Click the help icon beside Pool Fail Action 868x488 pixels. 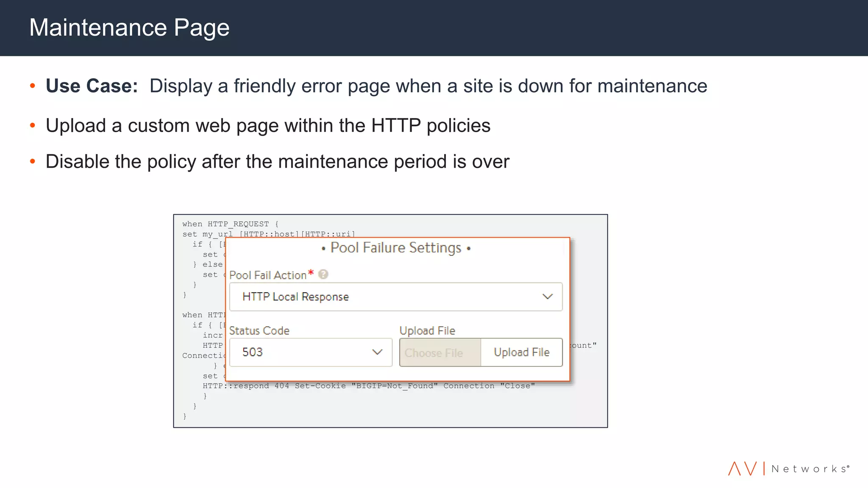click(323, 274)
